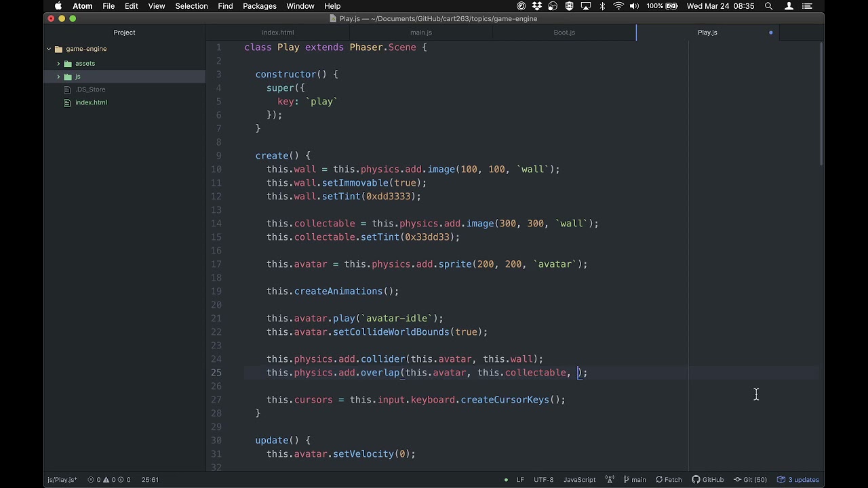Click the 0xdd3333 tint value
The image size is (868, 488).
click(388, 197)
